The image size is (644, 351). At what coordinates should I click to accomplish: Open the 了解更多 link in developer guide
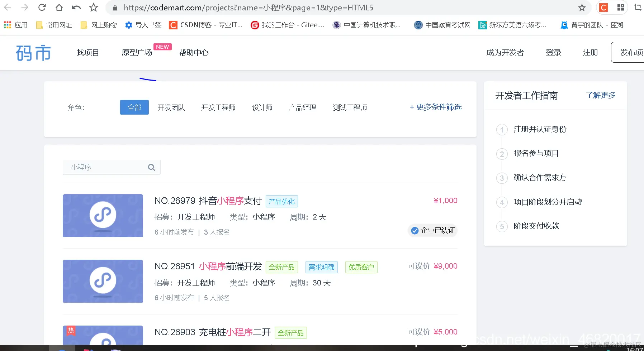click(600, 95)
